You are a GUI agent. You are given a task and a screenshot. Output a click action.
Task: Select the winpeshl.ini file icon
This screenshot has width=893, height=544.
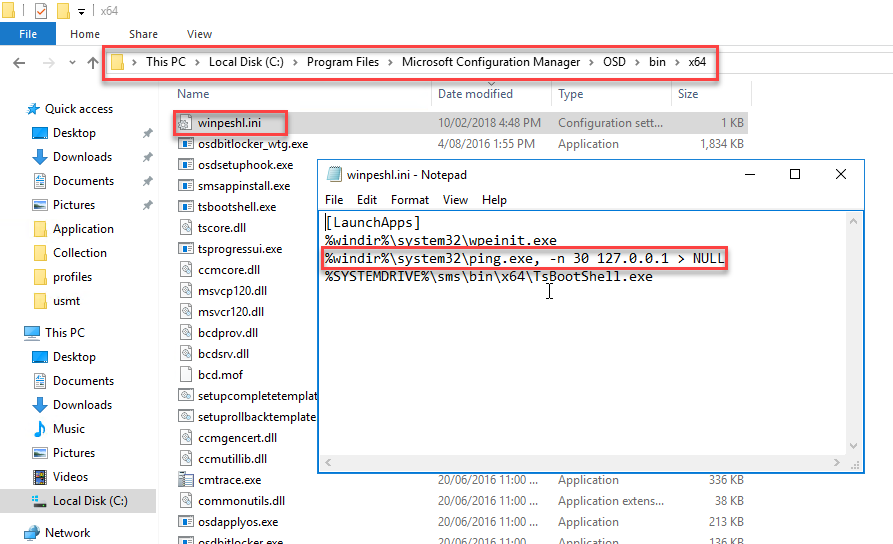pos(185,123)
